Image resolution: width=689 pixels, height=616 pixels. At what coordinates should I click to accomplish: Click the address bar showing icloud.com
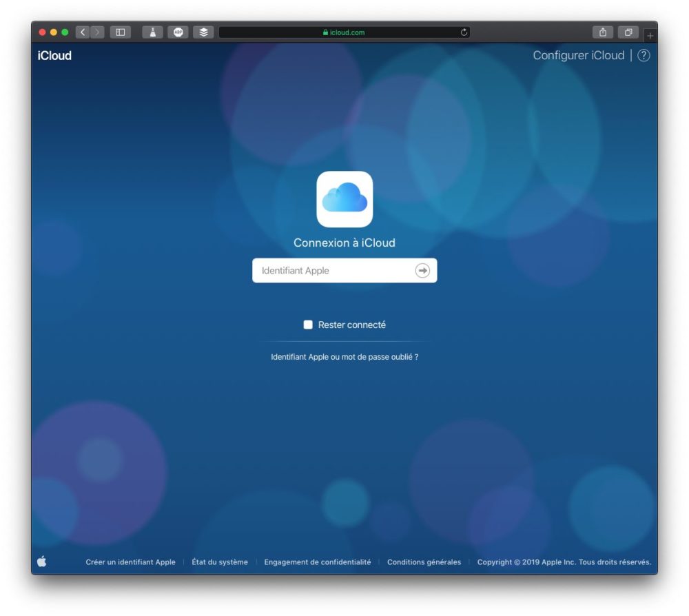coord(344,32)
